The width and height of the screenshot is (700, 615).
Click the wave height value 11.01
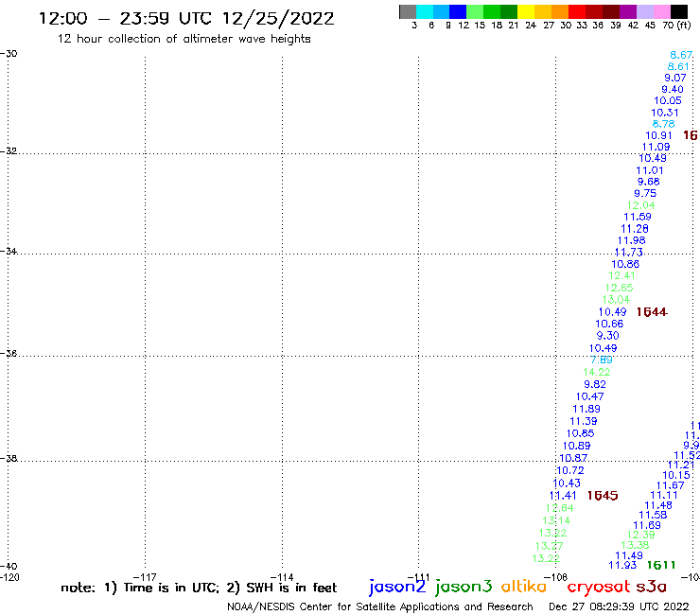[650, 170]
